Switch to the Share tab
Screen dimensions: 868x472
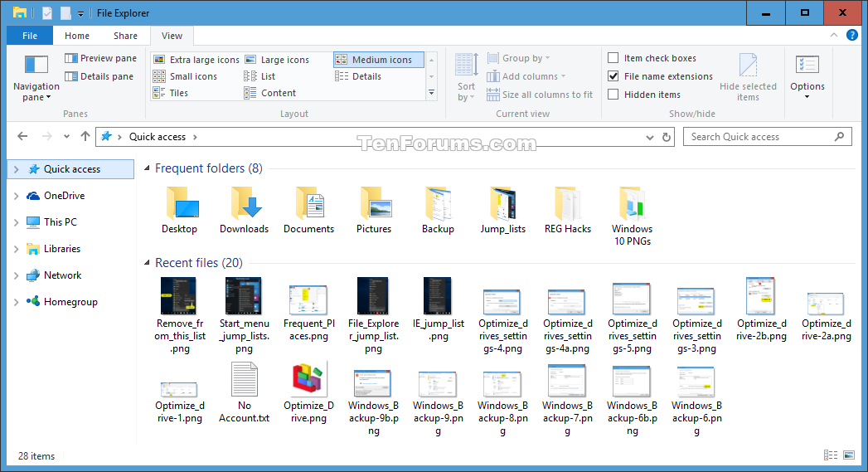(126, 36)
